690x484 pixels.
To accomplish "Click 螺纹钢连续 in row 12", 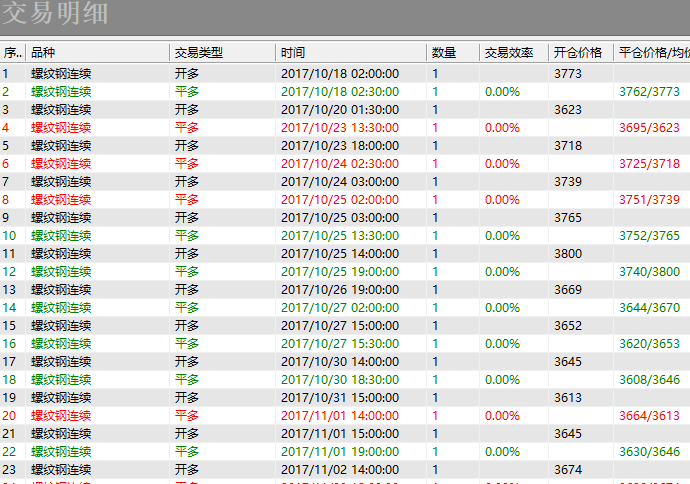I will click(x=61, y=272).
